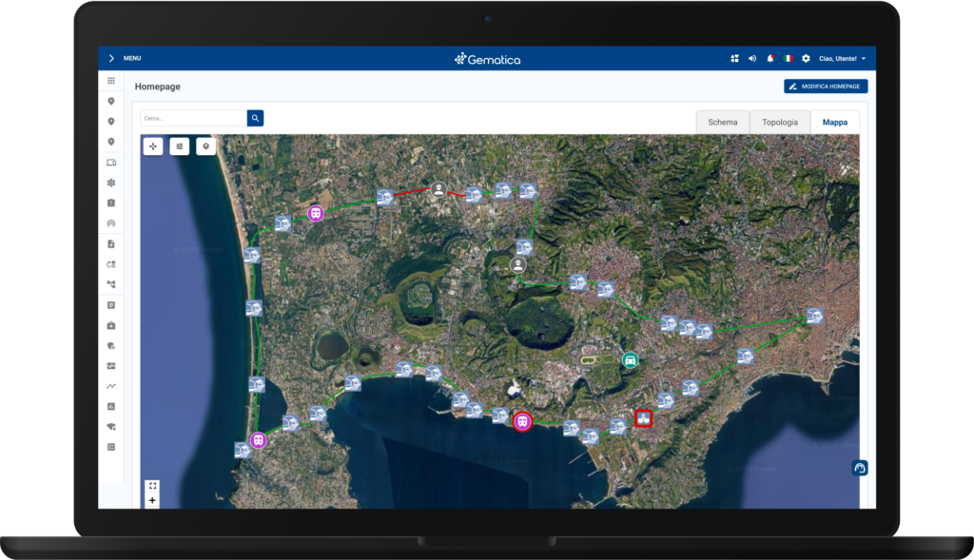
Task: Click the Gematica logo
Action: (488, 59)
